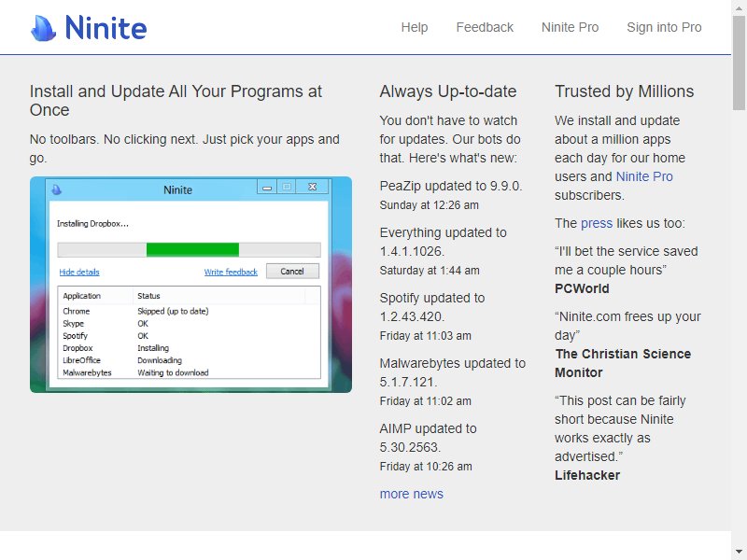Click the 'Saturday at 1:44 am' timestamp
This screenshot has height=560, width=747.
click(x=430, y=271)
